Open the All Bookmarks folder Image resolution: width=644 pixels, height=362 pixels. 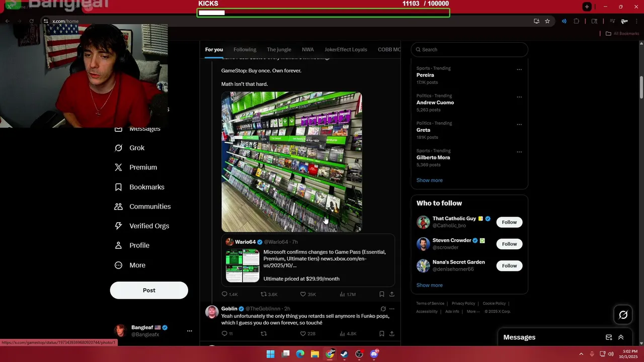(622, 34)
